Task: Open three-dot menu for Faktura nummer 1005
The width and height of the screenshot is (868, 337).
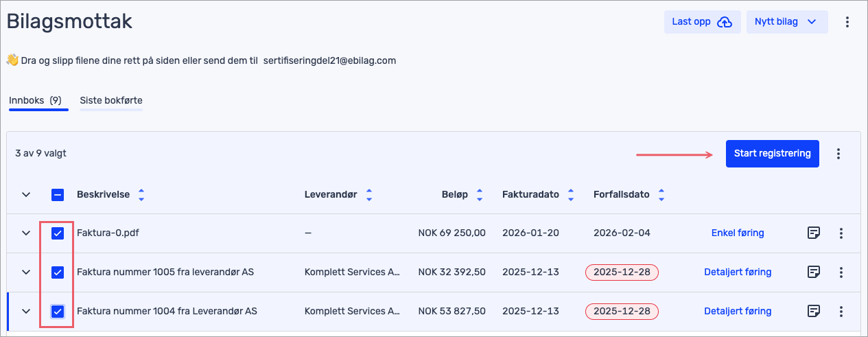Action: coord(841,272)
